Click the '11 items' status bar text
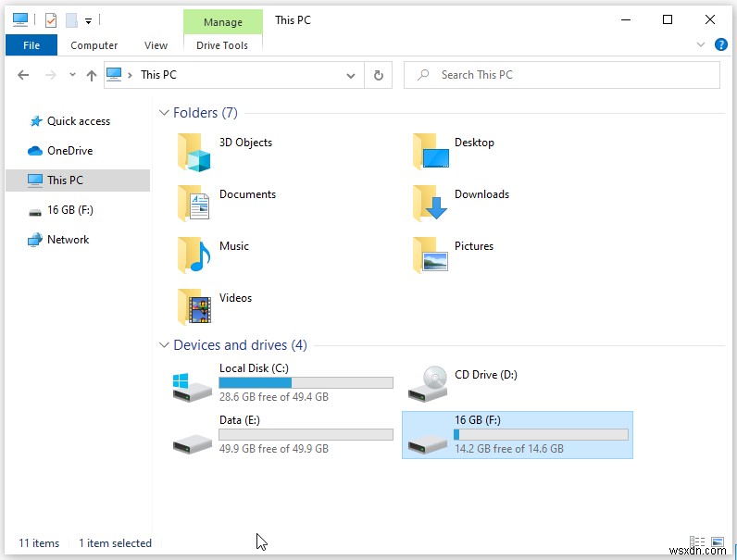The width and height of the screenshot is (737, 560). click(x=39, y=543)
